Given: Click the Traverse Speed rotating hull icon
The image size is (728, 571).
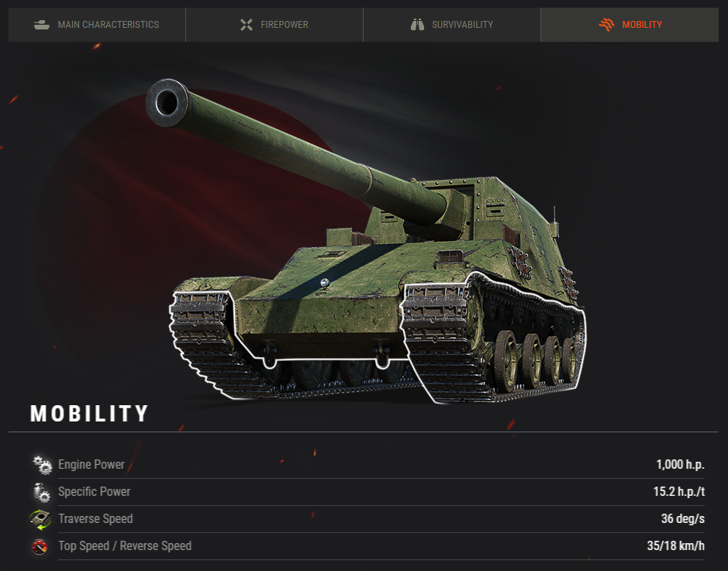Looking at the screenshot, I should [41, 519].
